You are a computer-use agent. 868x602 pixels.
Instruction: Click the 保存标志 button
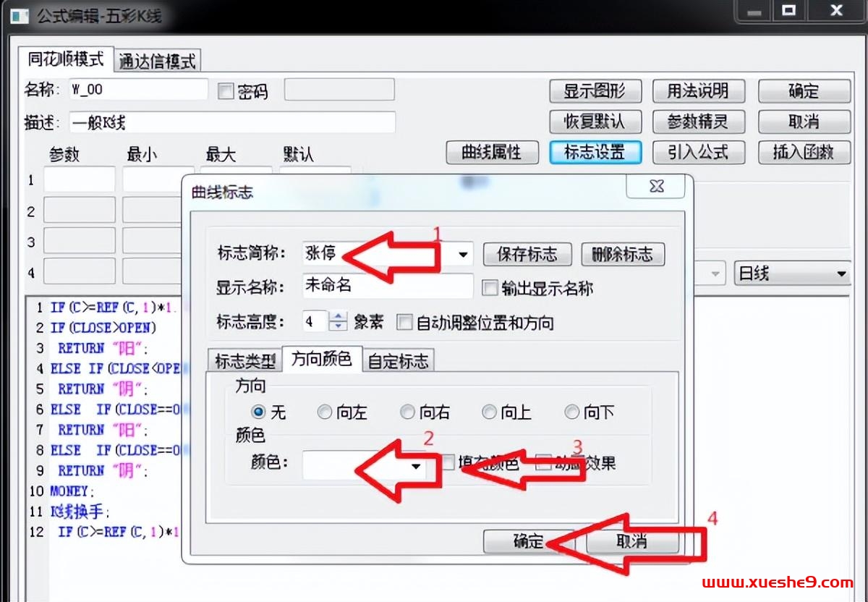(527, 254)
